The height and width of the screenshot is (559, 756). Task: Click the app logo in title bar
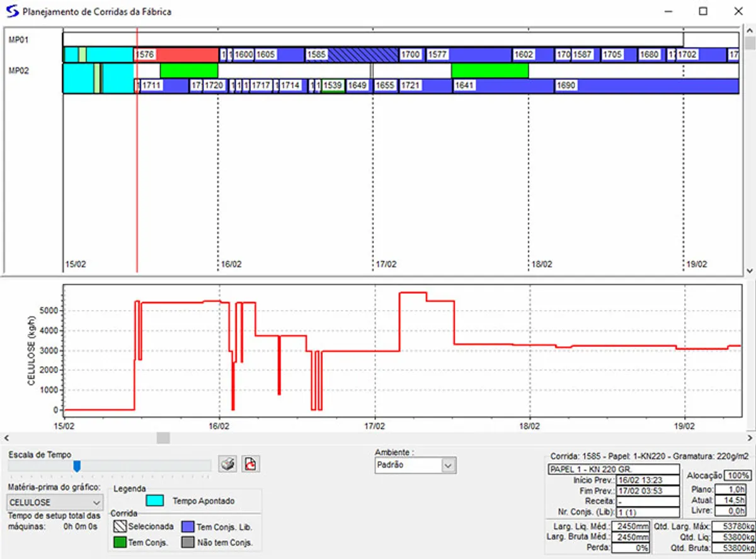[x=12, y=11]
